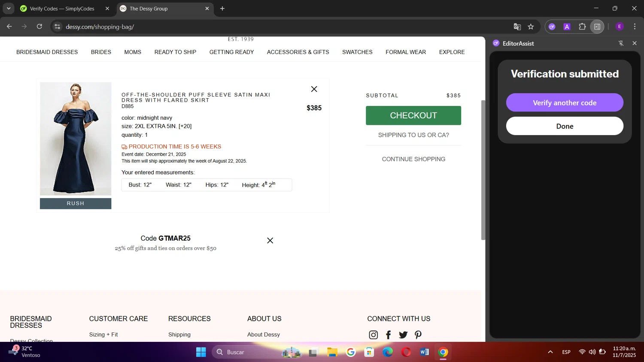Open a new browser tab
The width and height of the screenshot is (644, 362).
point(222,9)
